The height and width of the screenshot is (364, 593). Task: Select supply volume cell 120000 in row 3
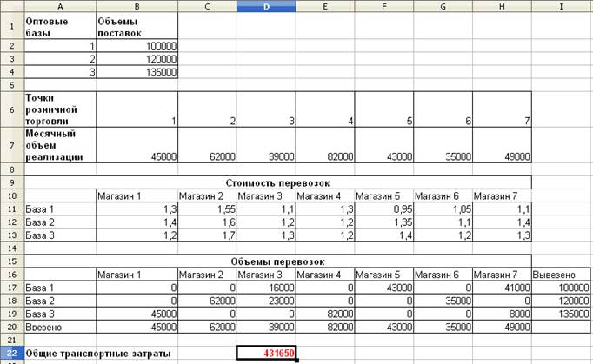coord(137,59)
